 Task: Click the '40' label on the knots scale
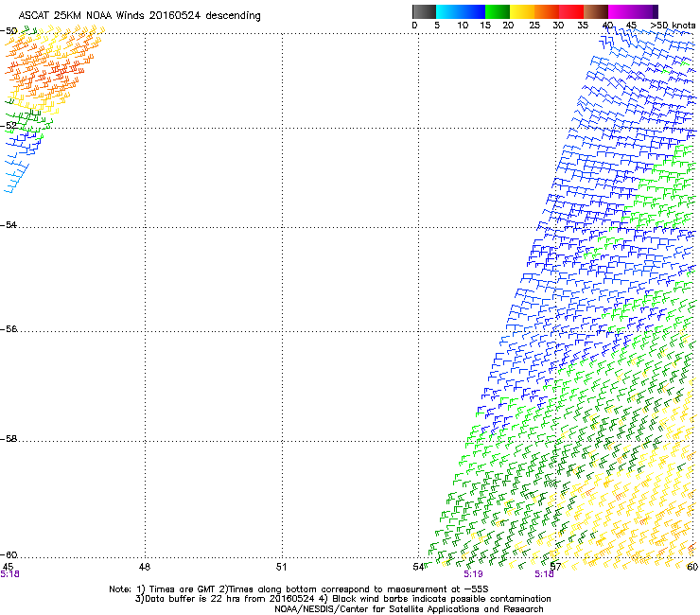click(607, 26)
